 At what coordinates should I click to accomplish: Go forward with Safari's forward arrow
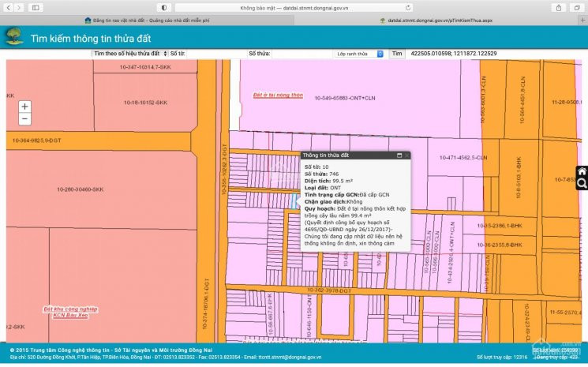pos(19,7)
